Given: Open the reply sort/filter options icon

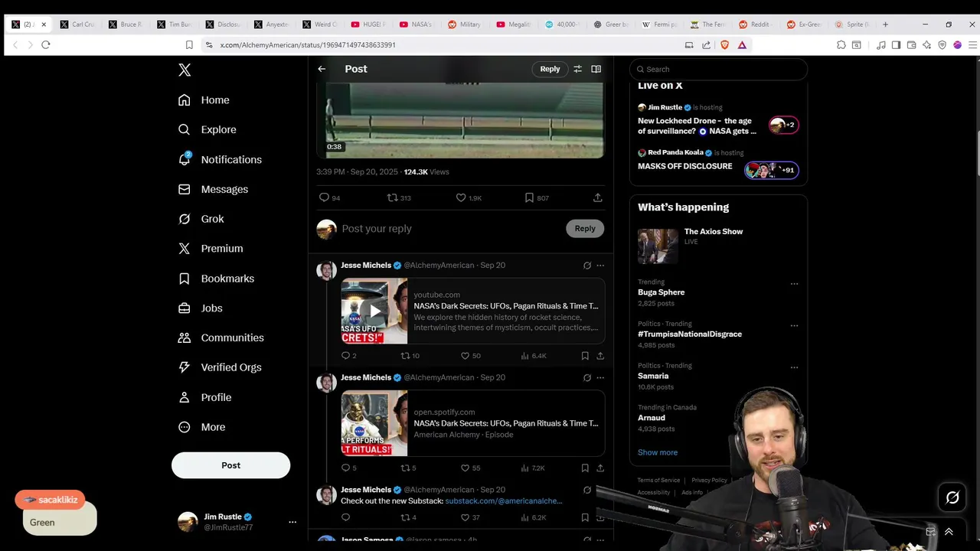Looking at the screenshot, I should tap(578, 69).
